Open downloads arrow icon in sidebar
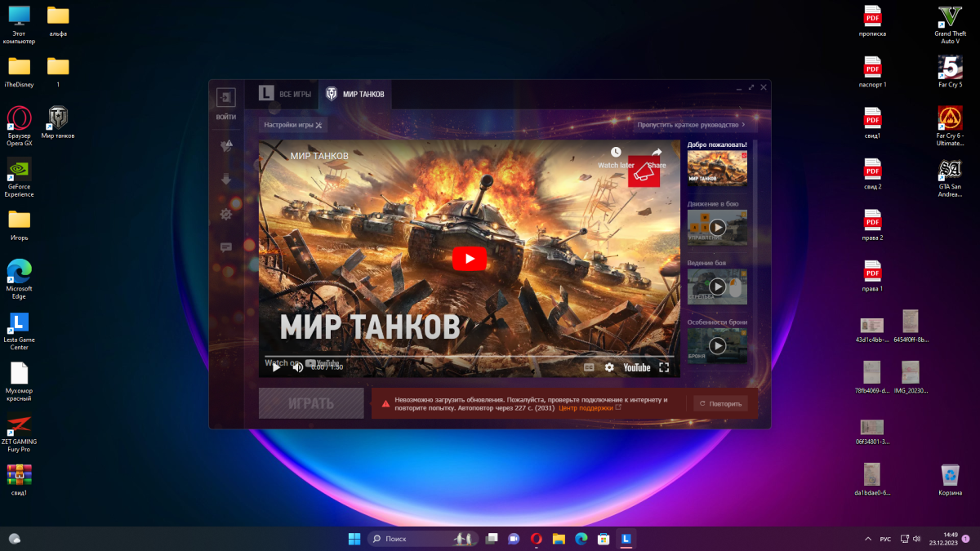 tap(226, 180)
